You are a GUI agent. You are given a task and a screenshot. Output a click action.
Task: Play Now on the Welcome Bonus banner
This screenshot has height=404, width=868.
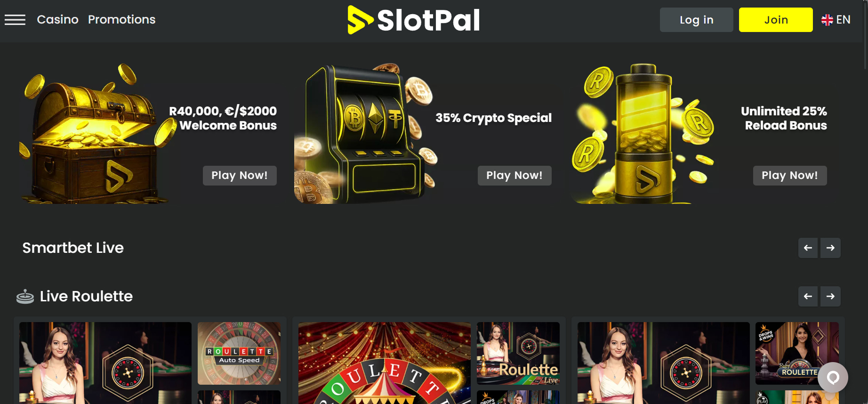tap(240, 176)
